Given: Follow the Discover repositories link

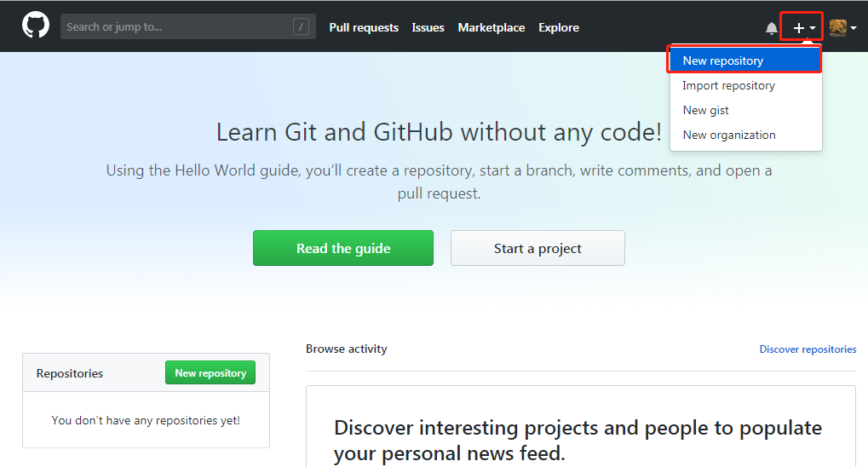Looking at the screenshot, I should click(808, 349).
